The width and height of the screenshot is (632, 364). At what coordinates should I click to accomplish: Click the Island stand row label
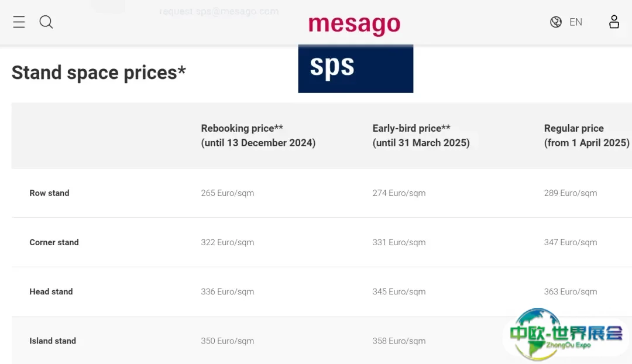[53, 341]
